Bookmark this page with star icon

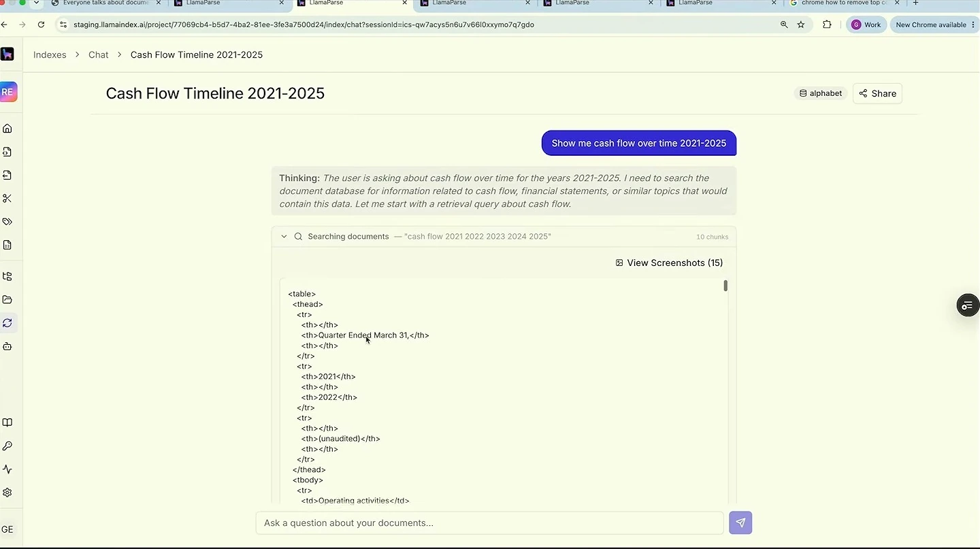point(801,24)
